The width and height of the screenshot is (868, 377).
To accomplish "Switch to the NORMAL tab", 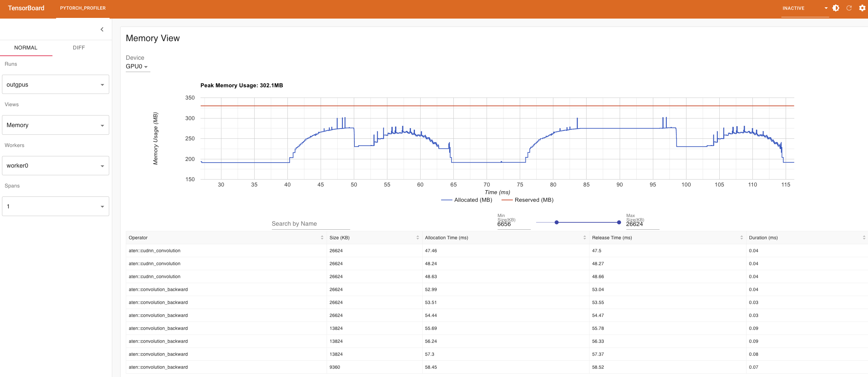I will [x=26, y=47].
